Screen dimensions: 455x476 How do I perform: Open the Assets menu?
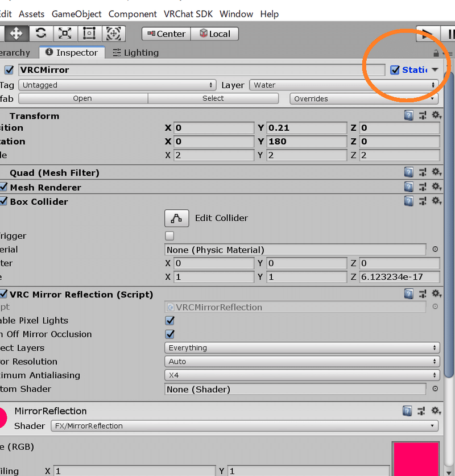tap(32, 14)
